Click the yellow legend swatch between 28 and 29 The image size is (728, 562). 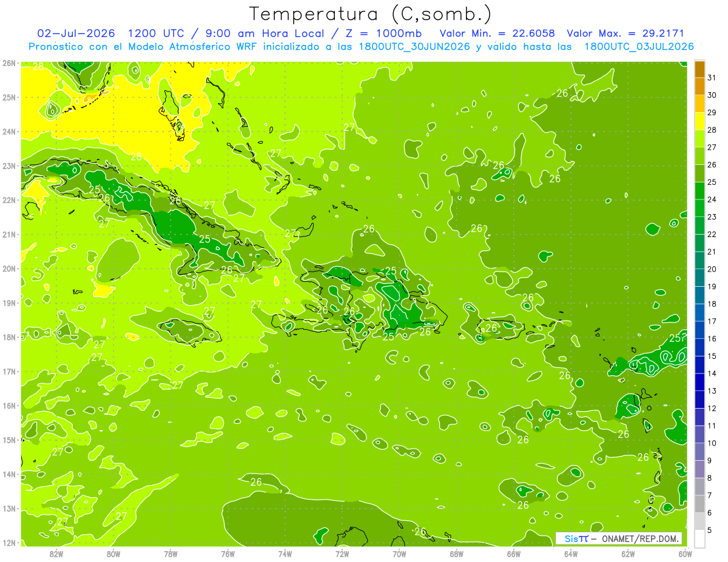click(699, 121)
